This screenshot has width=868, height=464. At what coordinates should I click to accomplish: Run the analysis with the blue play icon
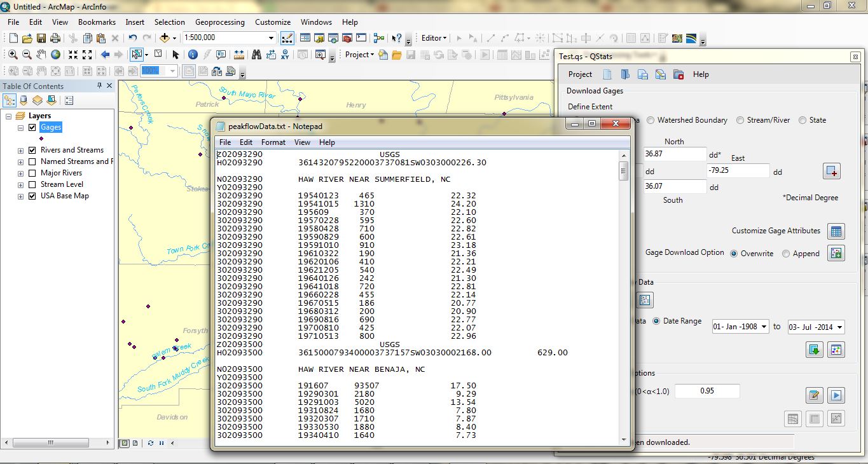coord(837,395)
